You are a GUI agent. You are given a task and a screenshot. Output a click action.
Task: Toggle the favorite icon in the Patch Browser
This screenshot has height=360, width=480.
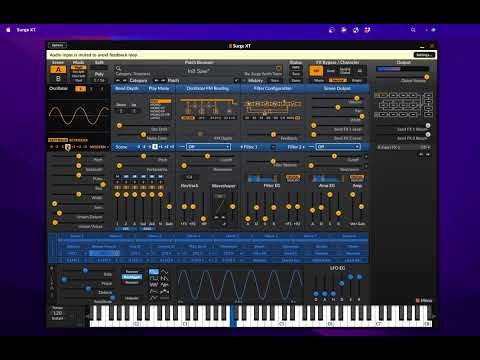[279, 68]
